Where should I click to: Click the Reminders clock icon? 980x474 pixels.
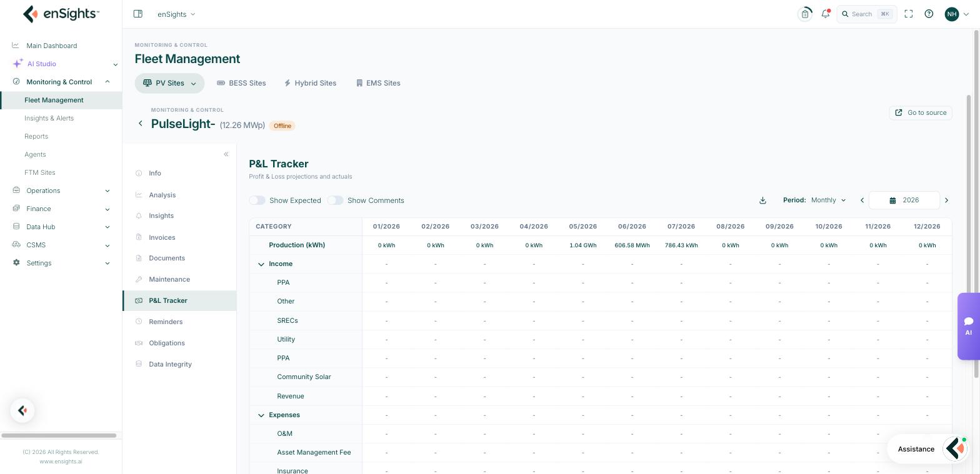click(139, 322)
